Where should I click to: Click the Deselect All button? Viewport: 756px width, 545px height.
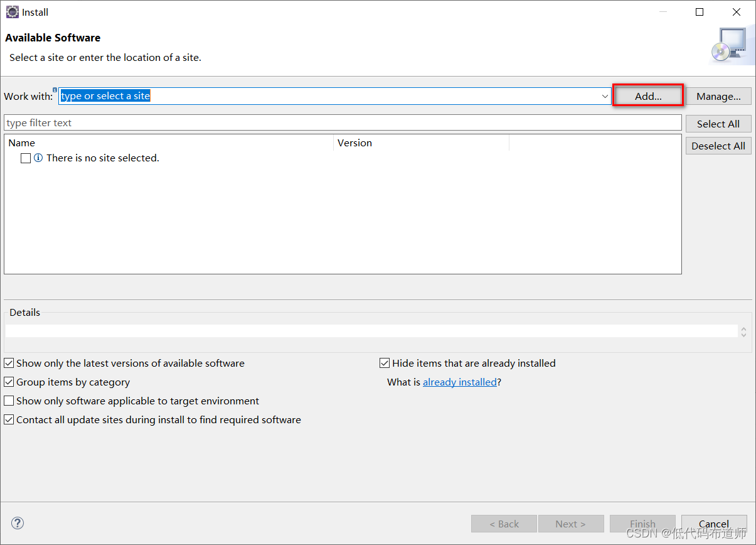tap(718, 146)
